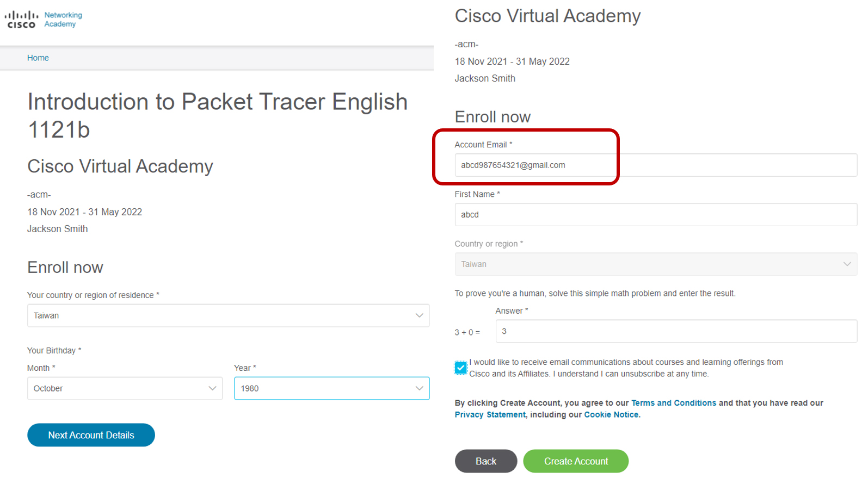Select the First Name input field

coord(656,214)
